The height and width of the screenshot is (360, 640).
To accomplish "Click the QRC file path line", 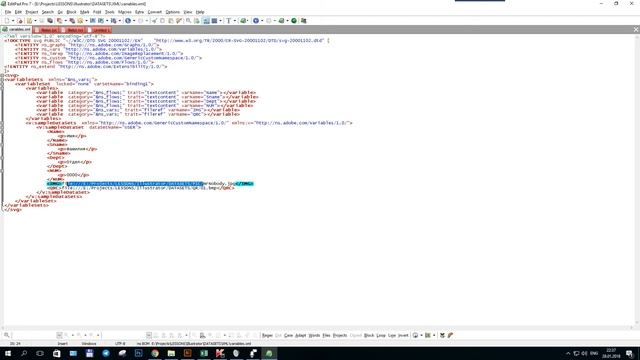I will (140, 188).
